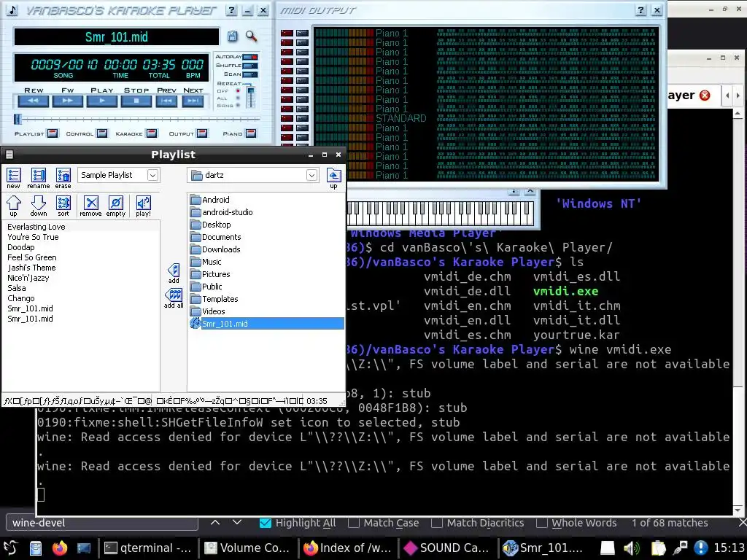Image resolution: width=747 pixels, height=560 pixels.
Task: Enable the Match Case checkbox
Action: point(354,523)
